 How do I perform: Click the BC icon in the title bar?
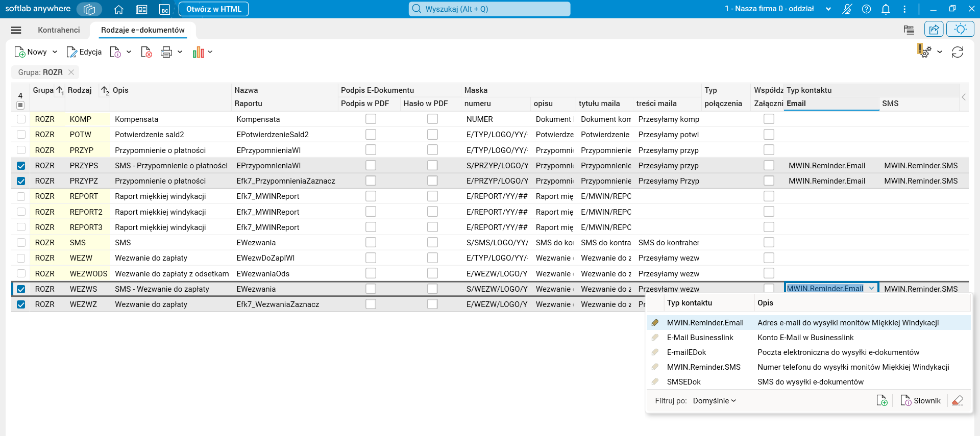[x=164, y=9]
